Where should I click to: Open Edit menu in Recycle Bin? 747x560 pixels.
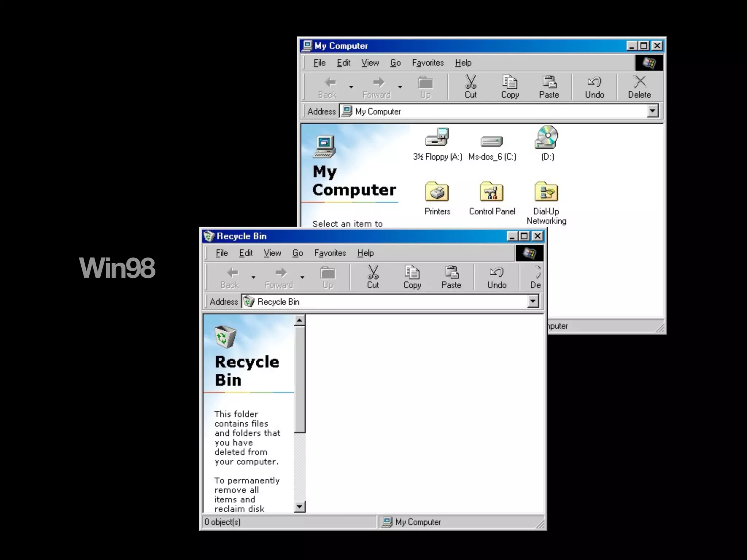246,253
